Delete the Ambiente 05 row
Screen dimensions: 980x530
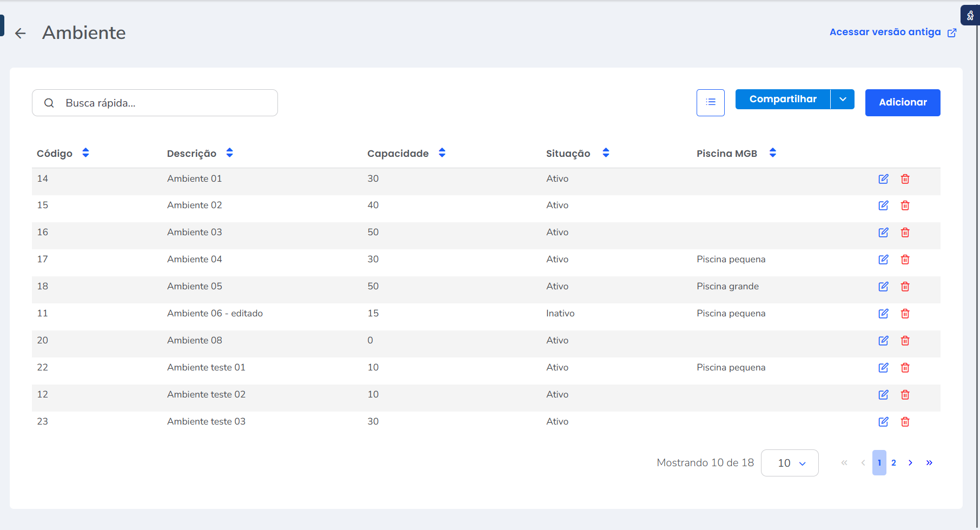905,287
